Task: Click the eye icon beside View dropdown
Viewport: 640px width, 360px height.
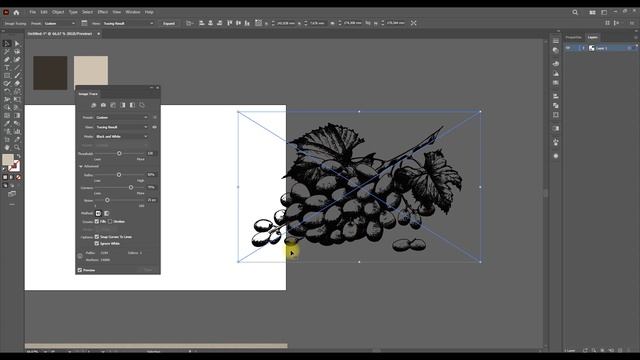Action: pyautogui.click(x=155, y=127)
